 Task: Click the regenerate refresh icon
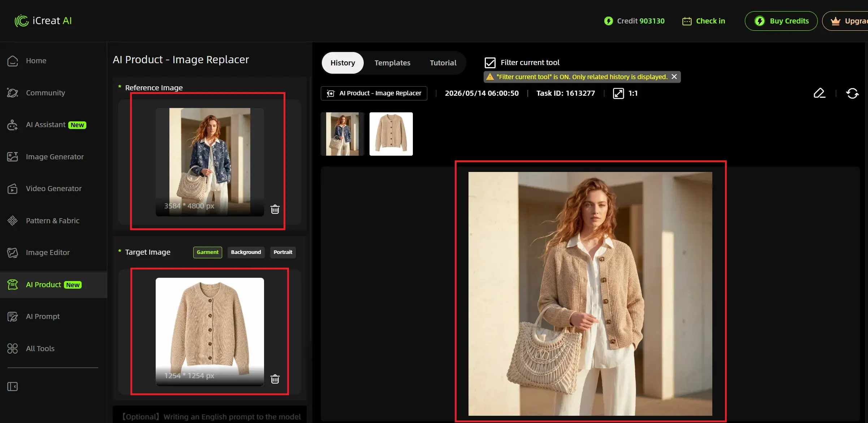pyautogui.click(x=852, y=93)
